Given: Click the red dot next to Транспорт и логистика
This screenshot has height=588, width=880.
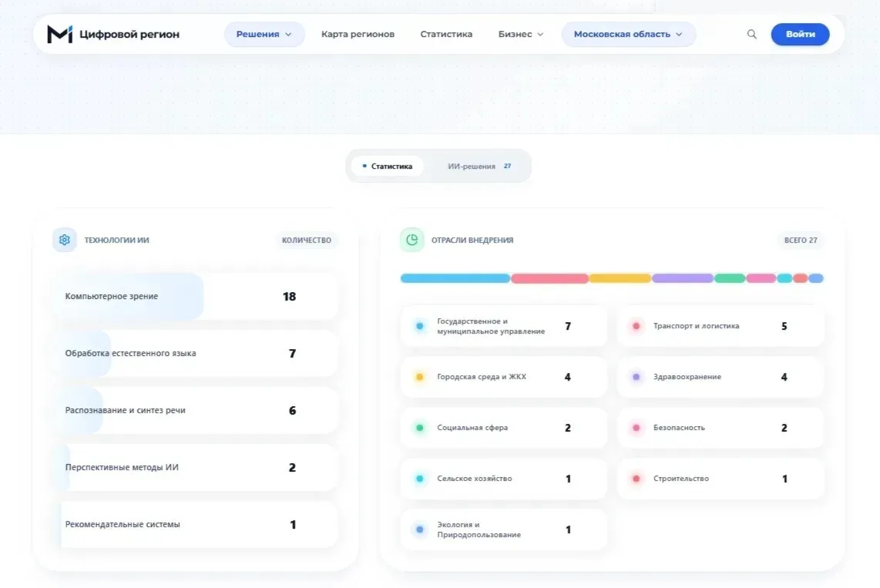Looking at the screenshot, I should tap(636, 326).
